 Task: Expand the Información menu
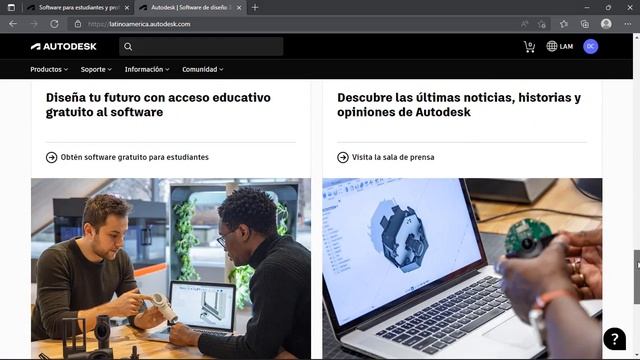147,69
